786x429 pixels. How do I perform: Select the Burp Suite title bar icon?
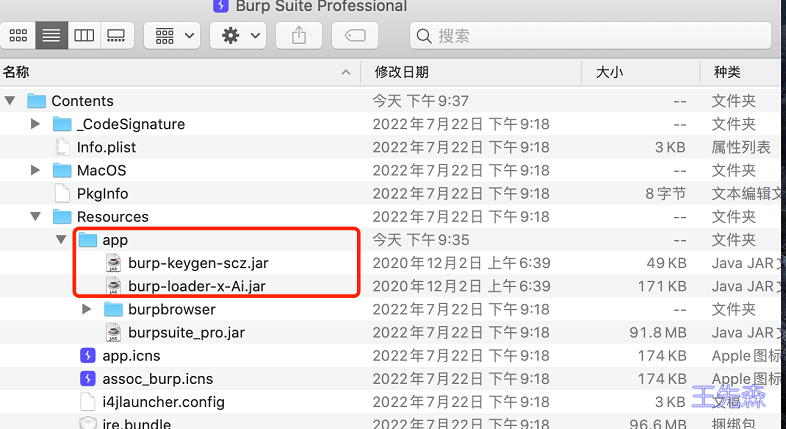pyautogui.click(x=221, y=6)
